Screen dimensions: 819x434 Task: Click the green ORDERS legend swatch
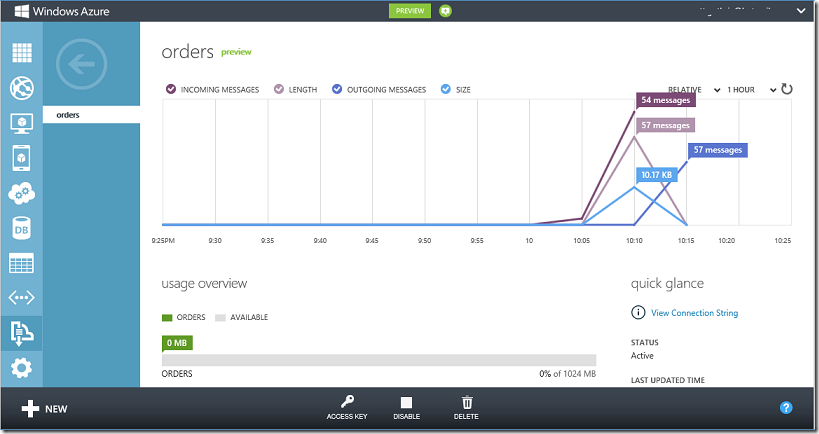[x=167, y=318]
